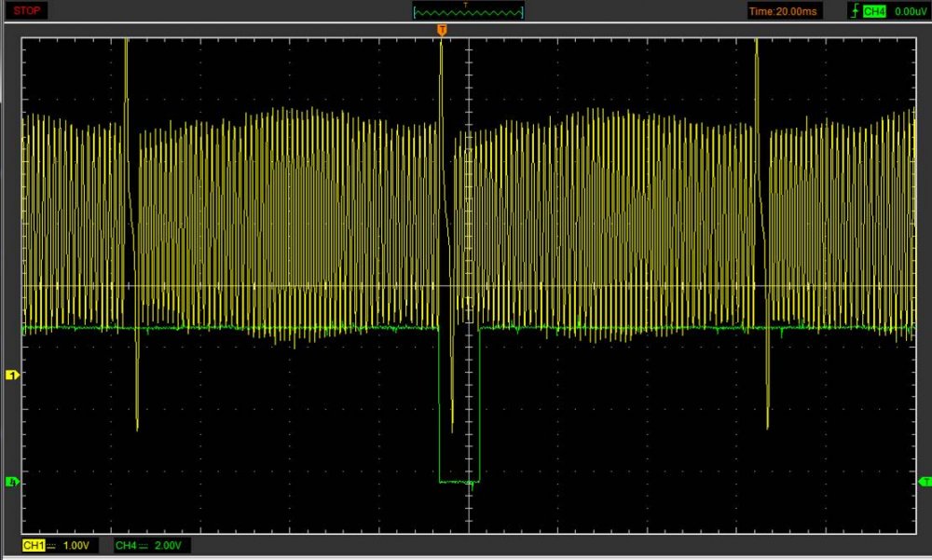Click the waveform memory overview bar

point(468,12)
